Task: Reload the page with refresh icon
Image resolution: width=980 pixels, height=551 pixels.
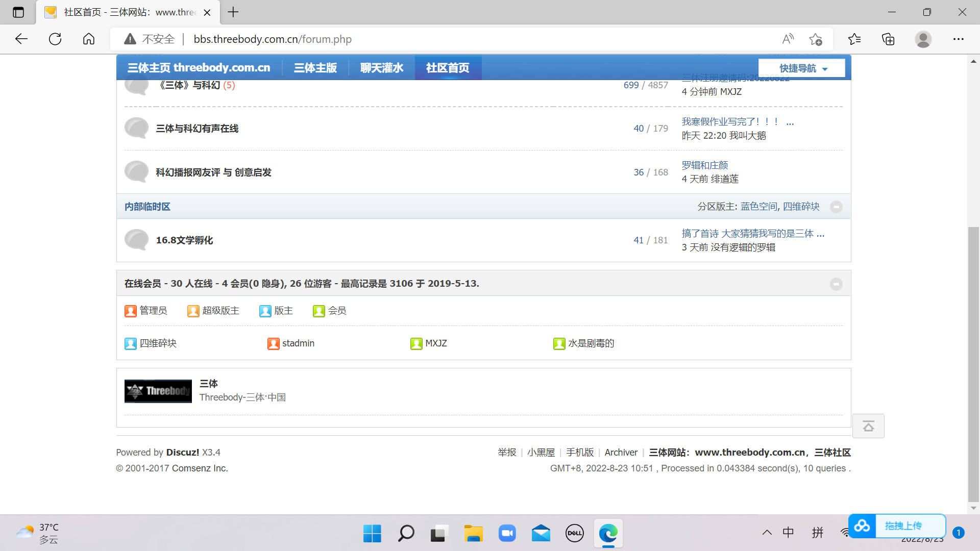Action: point(55,39)
